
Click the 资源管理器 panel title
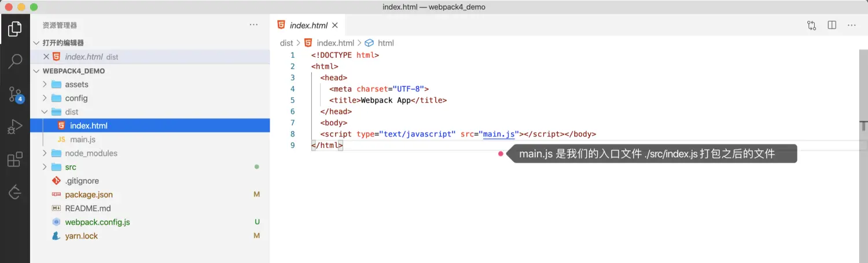(x=60, y=25)
